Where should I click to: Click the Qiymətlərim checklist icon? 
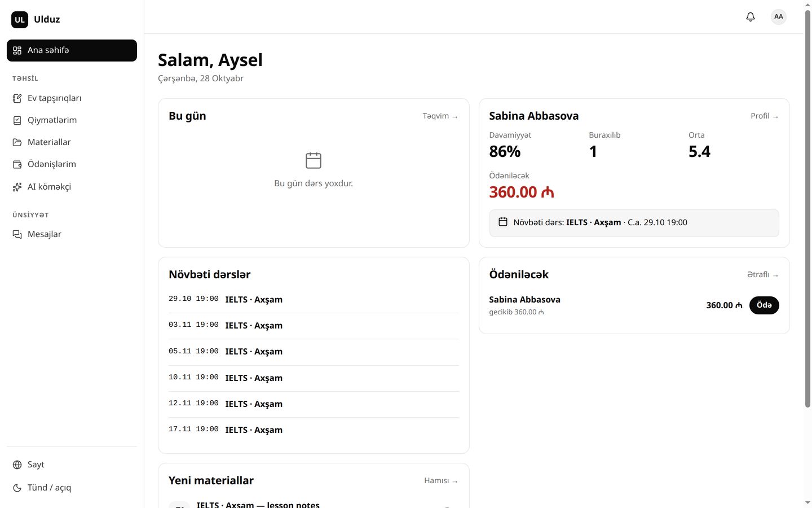(x=17, y=120)
